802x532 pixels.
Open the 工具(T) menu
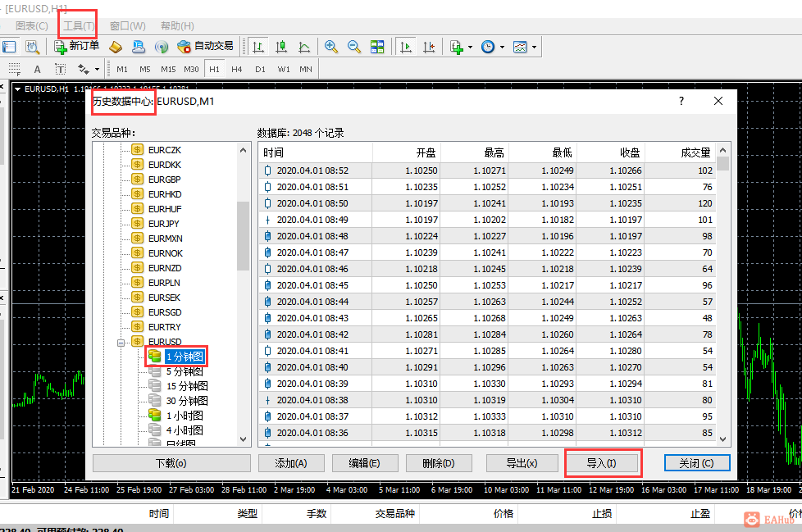pyautogui.click(x=79, y=26)
